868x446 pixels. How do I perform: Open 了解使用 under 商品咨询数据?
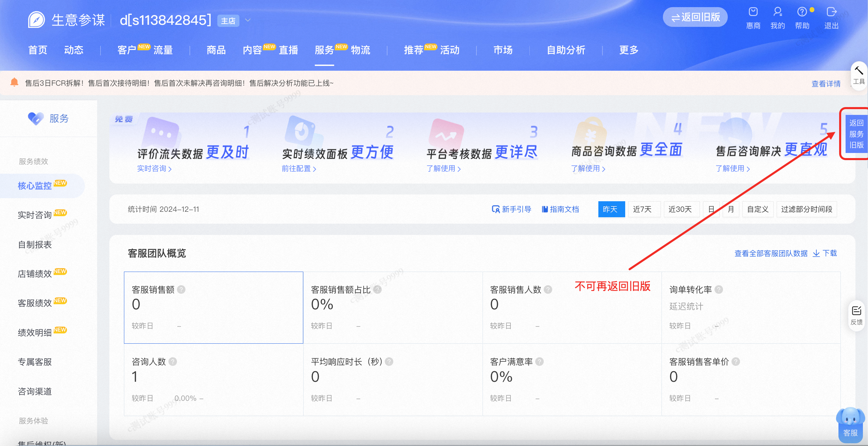click(588, 169)
